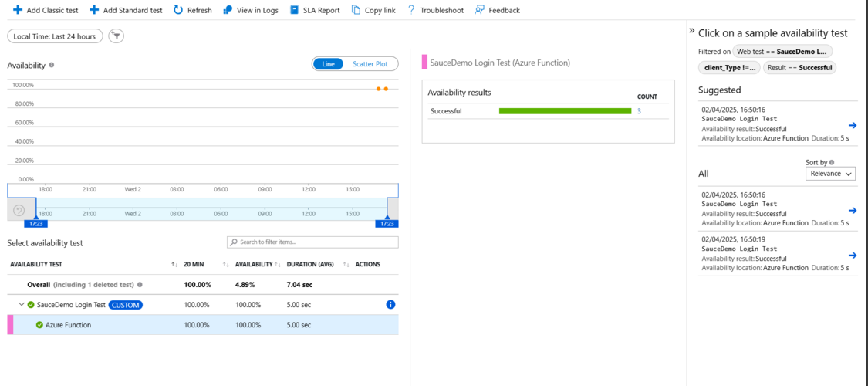This screenshot has width=868, height=386.
Task: Open the Local Time: Last 24 hours selector
Action: 55,36
